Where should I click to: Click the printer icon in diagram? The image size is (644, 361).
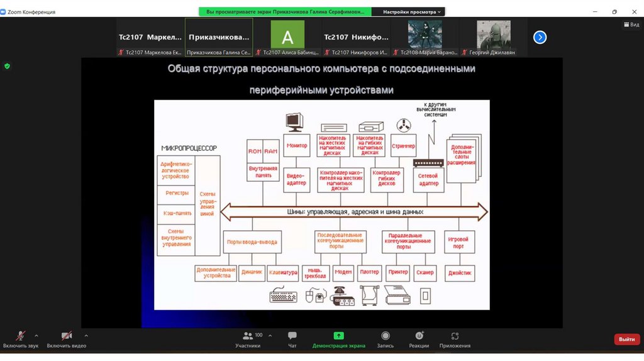(x=397, y=295)
